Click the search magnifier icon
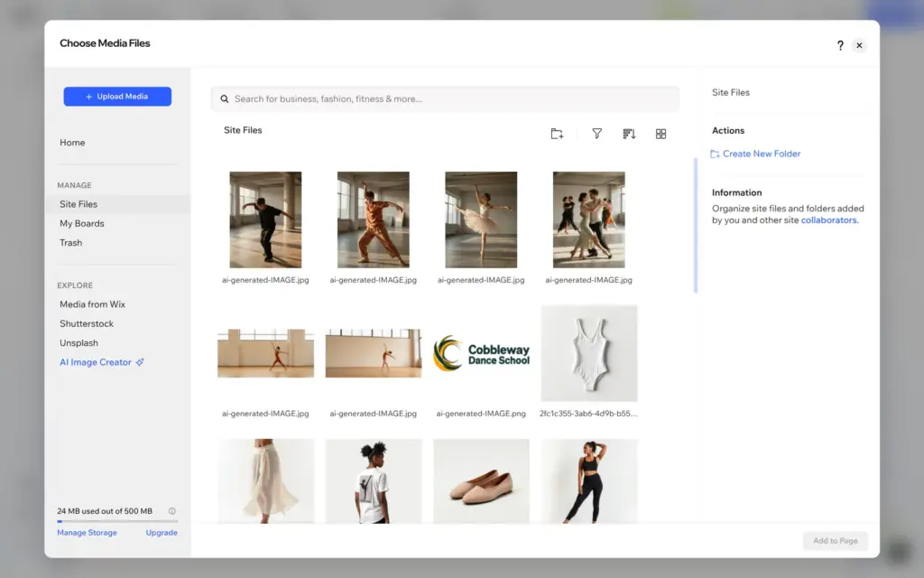The image size is (924, 578). point(225,99)
